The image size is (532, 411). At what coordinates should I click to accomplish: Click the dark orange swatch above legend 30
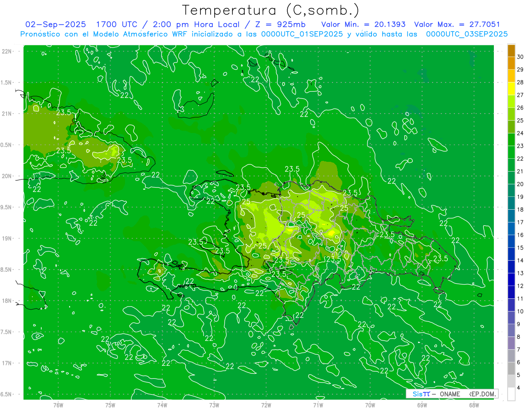click(511, 51)
